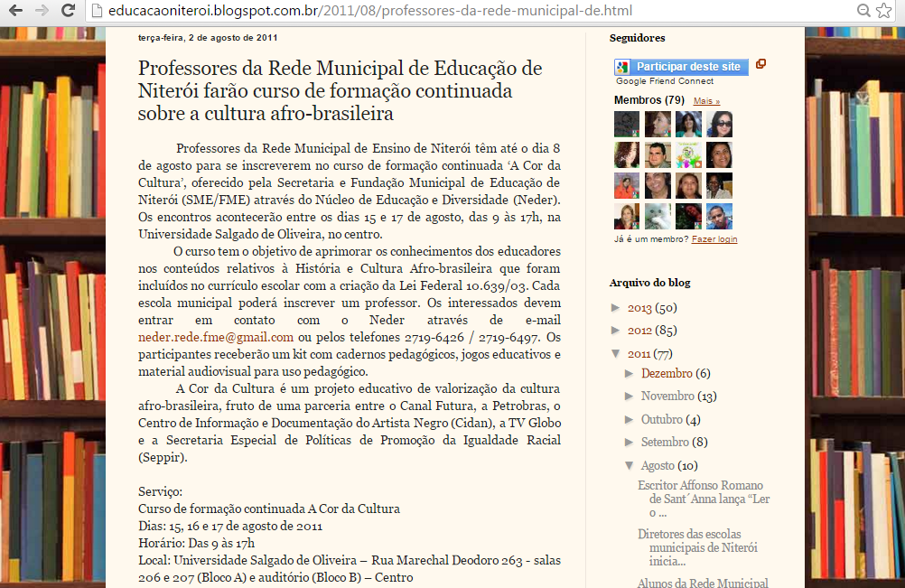Click the Participar deste site button

tap(681, 67)
